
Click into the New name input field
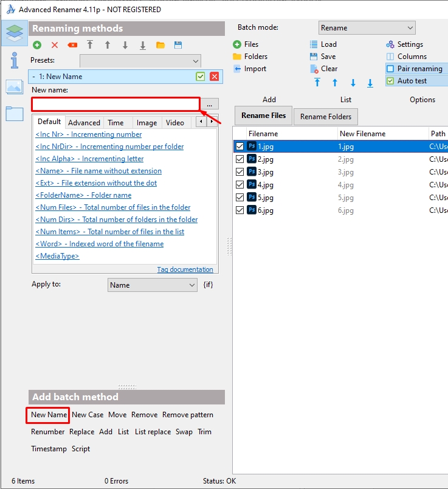(x=115, y=104)
